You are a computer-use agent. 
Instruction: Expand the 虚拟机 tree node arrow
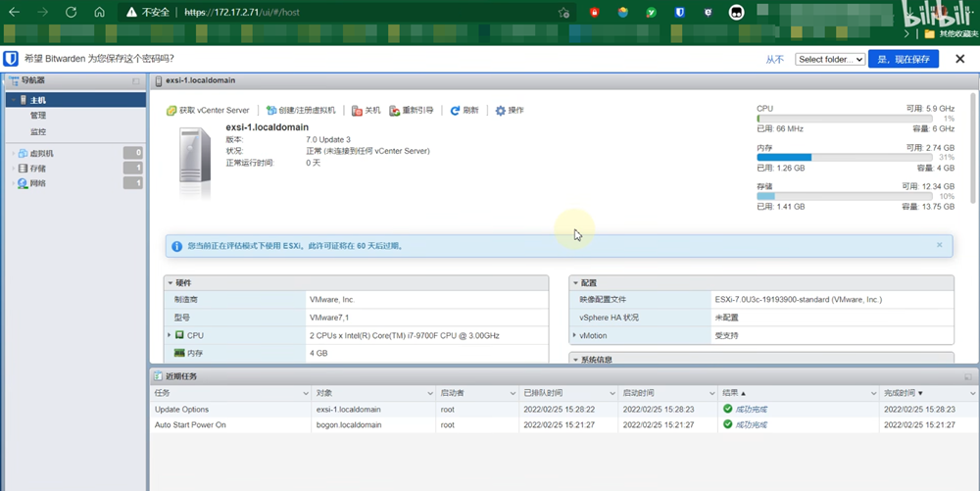click(13, 153)
